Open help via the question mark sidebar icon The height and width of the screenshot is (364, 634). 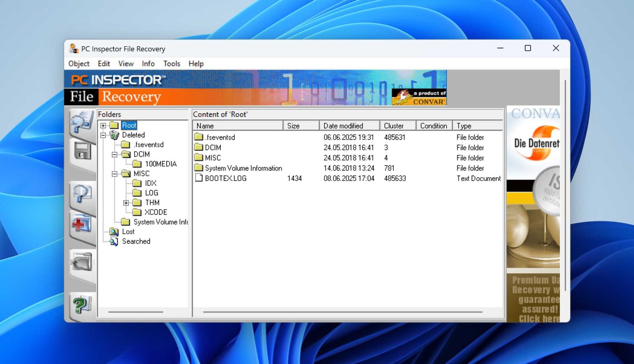(x=82, y=304)
